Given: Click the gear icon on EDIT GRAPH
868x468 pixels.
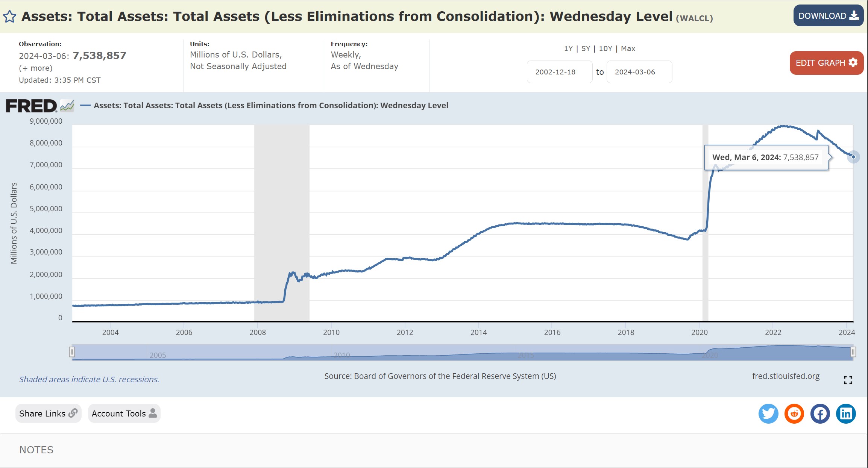Looking at the screenshot, I should (x=853, y=62).
